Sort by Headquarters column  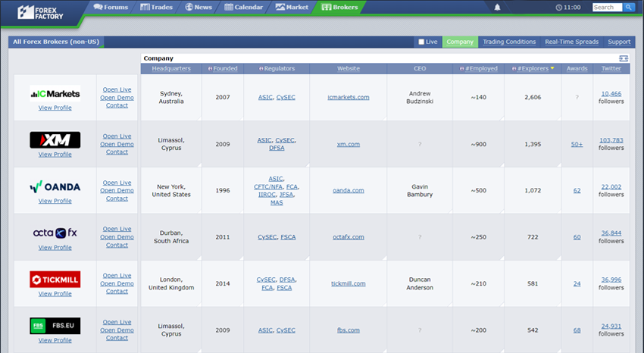pyautogui.click(x=171, y=68)
